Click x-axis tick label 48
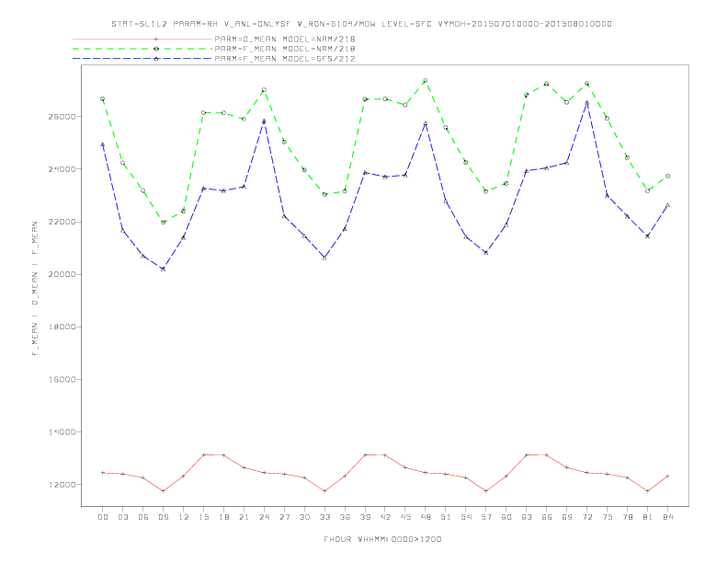Image resolution: width=728 pixels, height=563 pixels. click(426, 517)
